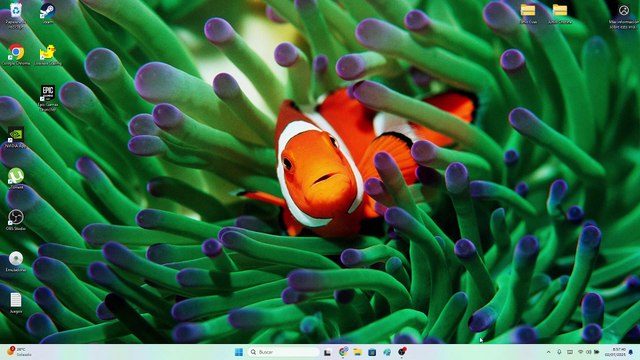
Task: Open the clock and date flyout
Action: pos(615,352)
